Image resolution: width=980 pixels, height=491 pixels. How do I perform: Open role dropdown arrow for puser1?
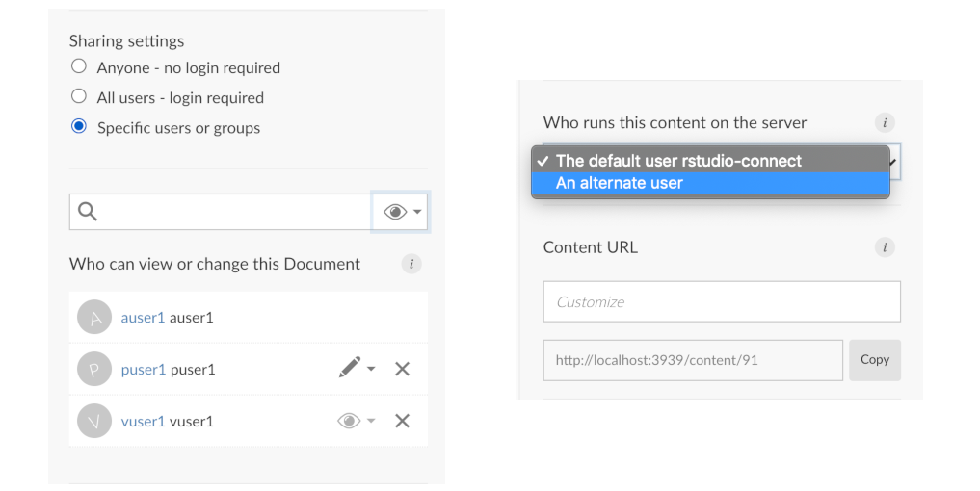pyautogui.click(x=371, y=369)
